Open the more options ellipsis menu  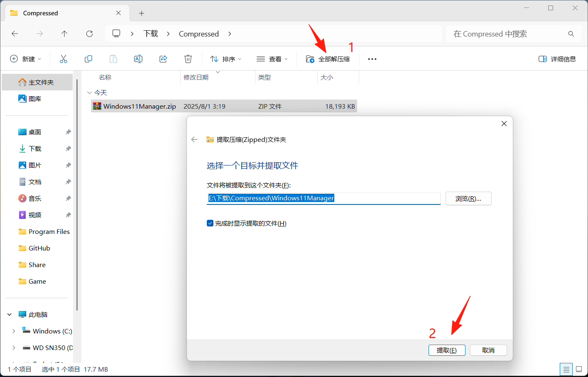pos(372,59)
